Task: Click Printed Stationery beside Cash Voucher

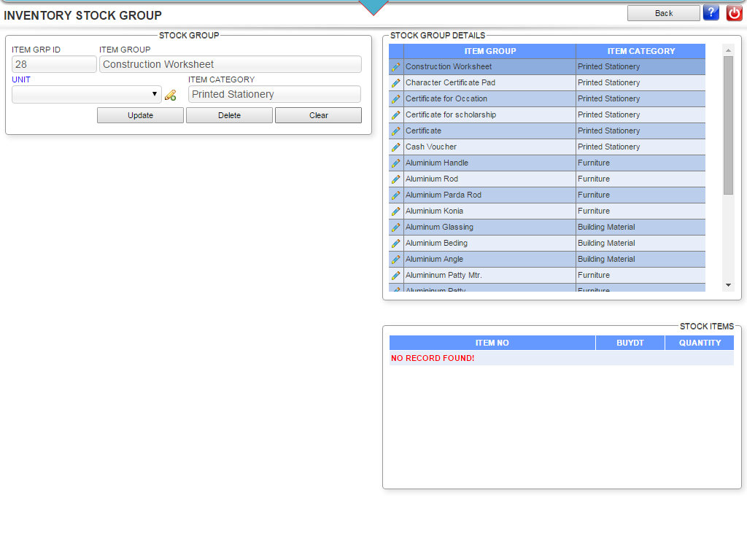Action: [640, 147]
